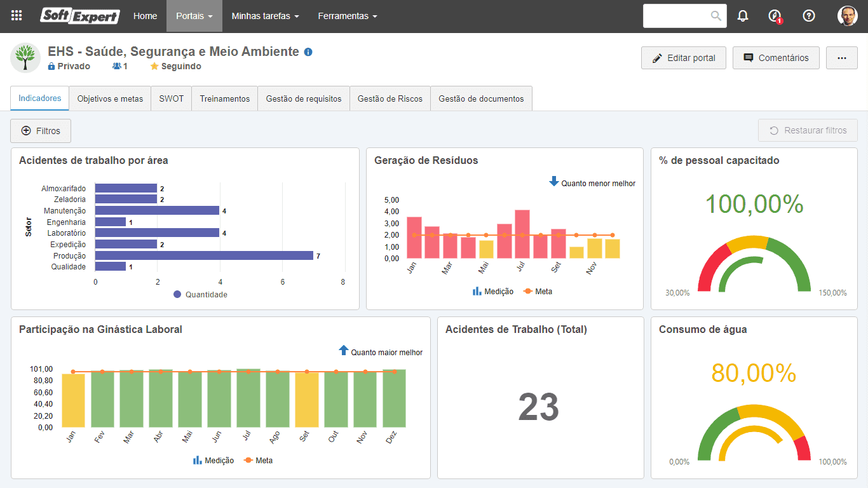Click the help question mark icon

pos(809,16)
